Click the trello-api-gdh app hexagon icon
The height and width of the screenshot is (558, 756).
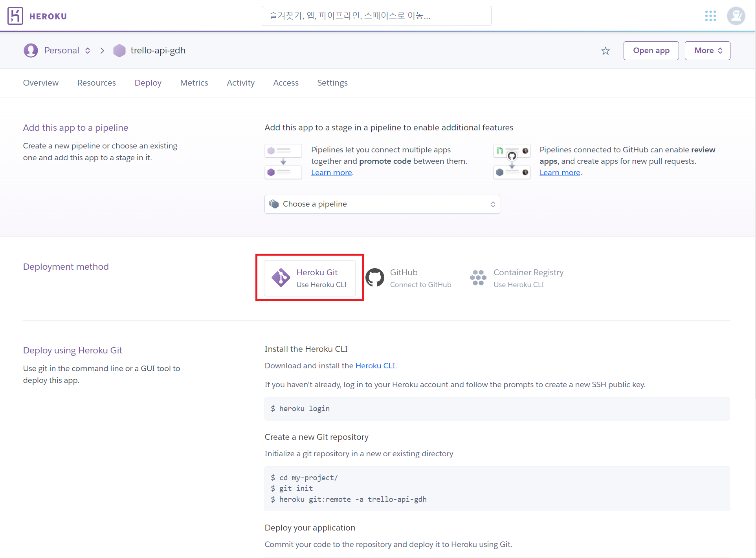(119, 51)
